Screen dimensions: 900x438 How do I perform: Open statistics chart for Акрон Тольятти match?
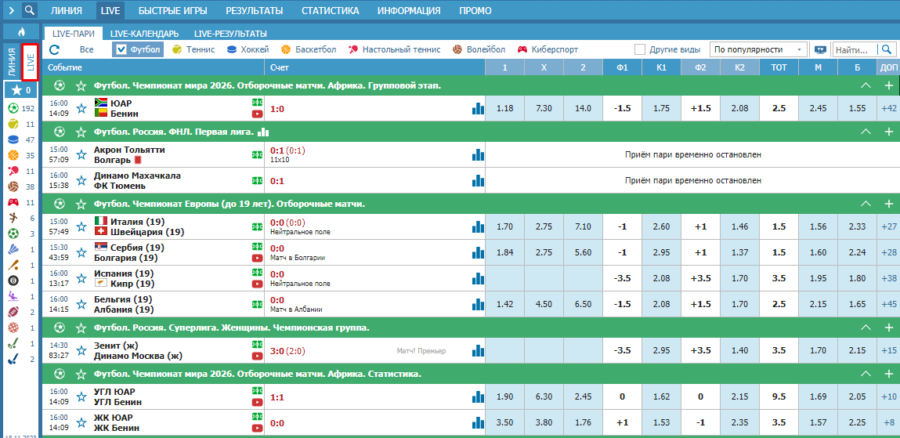478,154
